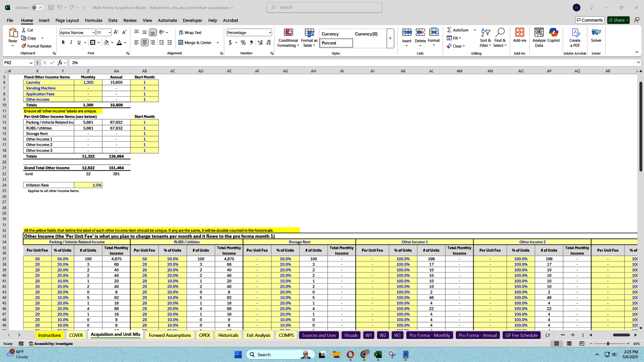
Task: Open Conditional Formatting menu
Action: coord(288,38)
